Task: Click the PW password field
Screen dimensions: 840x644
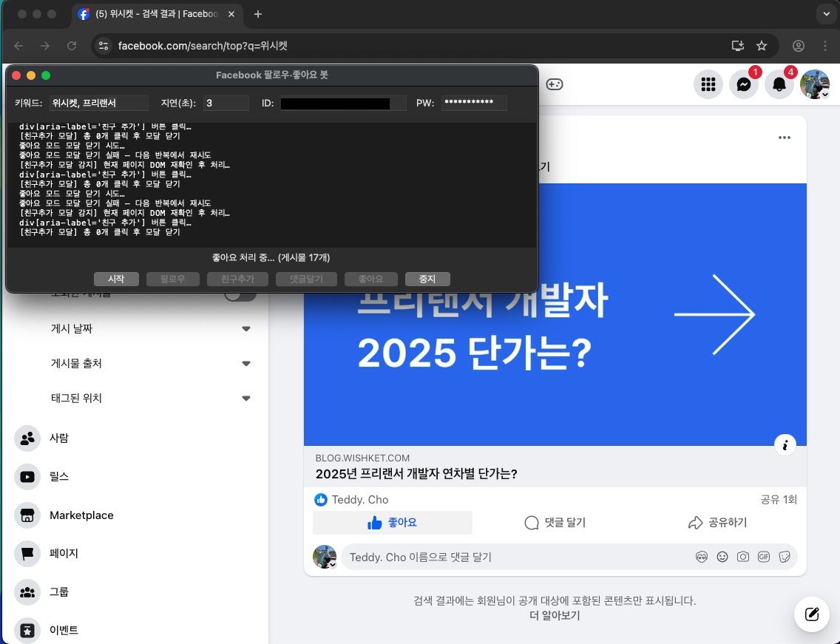Action: pyautogui.click(x=473, y=103)
